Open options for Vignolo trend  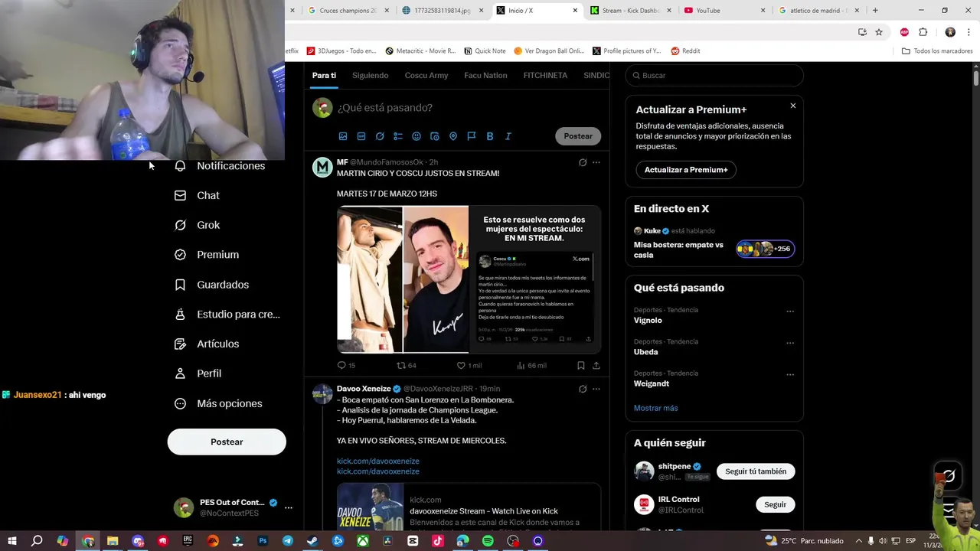click(x=790, y=311)
